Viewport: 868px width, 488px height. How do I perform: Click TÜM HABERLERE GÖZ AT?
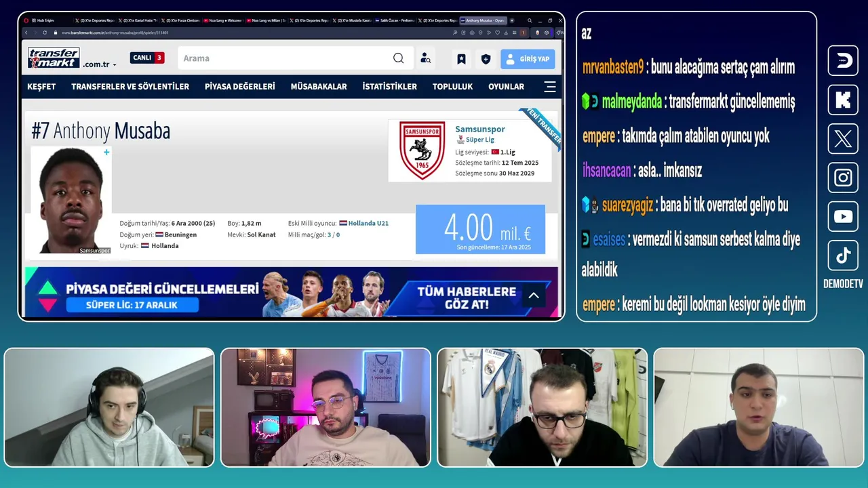pos(467,297)
